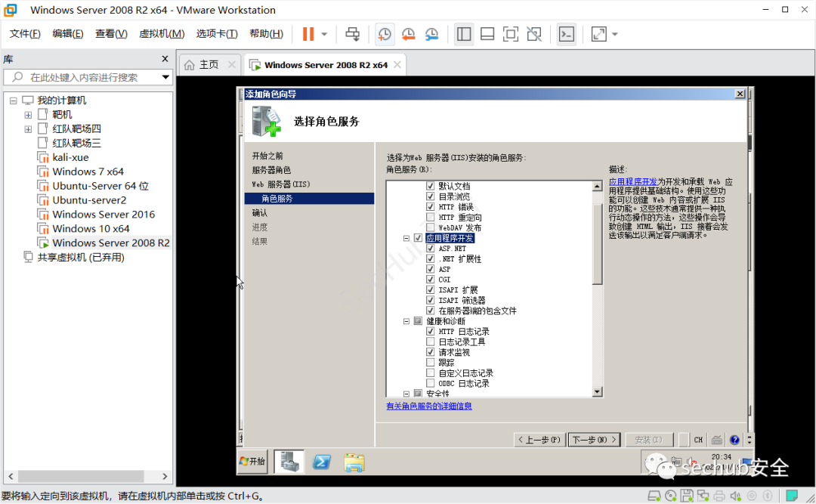
Task: Close the Windows Server 2008 R2 x64 tab
Action: [397, 64]
